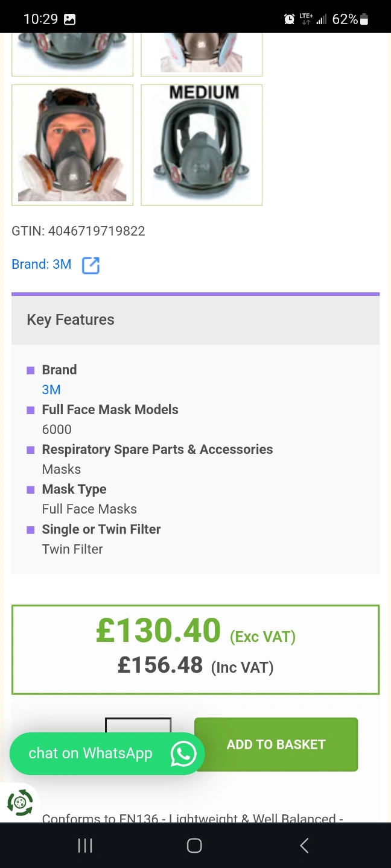391x868 pixels.
Task: Tap the alarm icon in status bar
Action: 290,19
